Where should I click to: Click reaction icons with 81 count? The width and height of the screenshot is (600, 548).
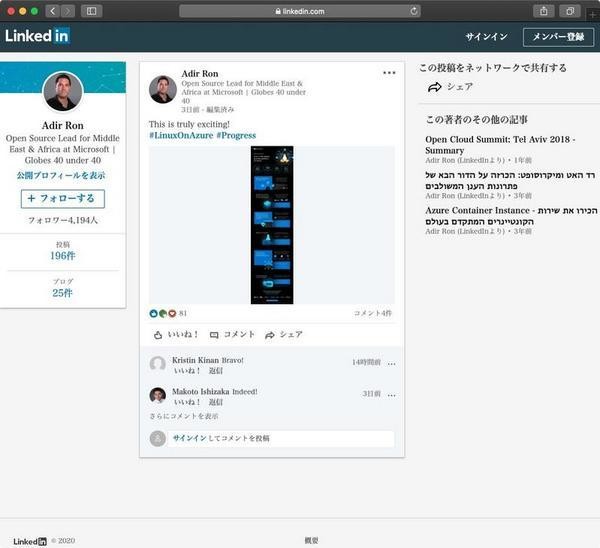click(168, 313)
